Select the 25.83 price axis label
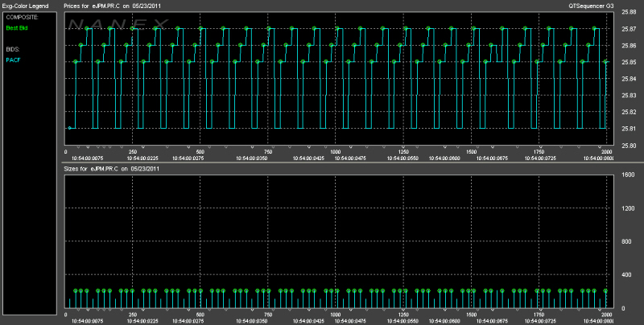 (x=629, y=95)
